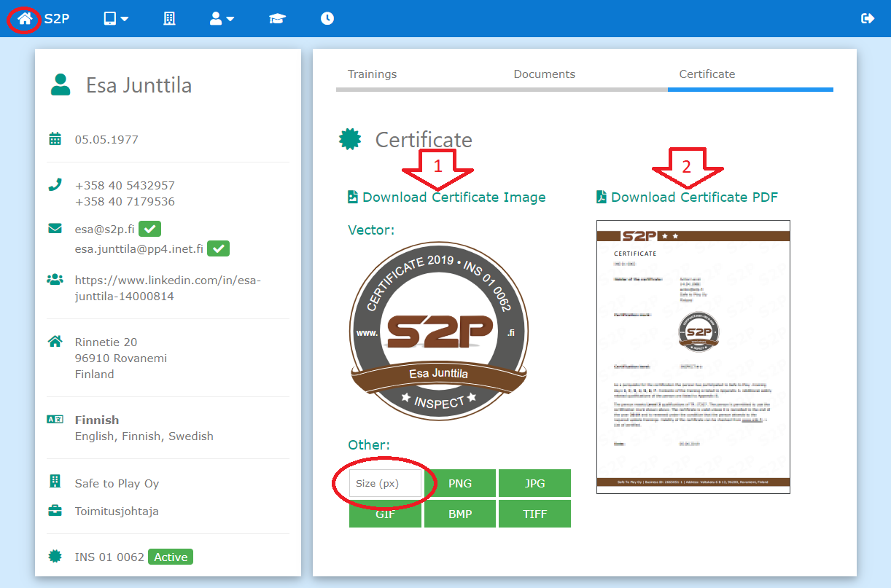Click the Rinnetie 20 address line
The height and width of the screenshot is (588, 891).
point(106,342)
